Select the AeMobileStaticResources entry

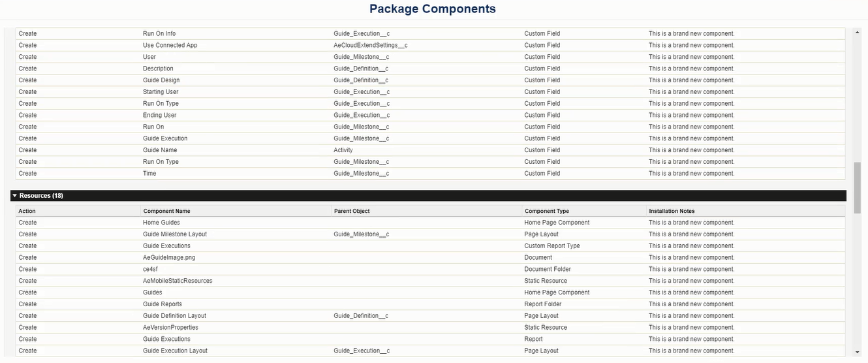(x=178, y=281)
